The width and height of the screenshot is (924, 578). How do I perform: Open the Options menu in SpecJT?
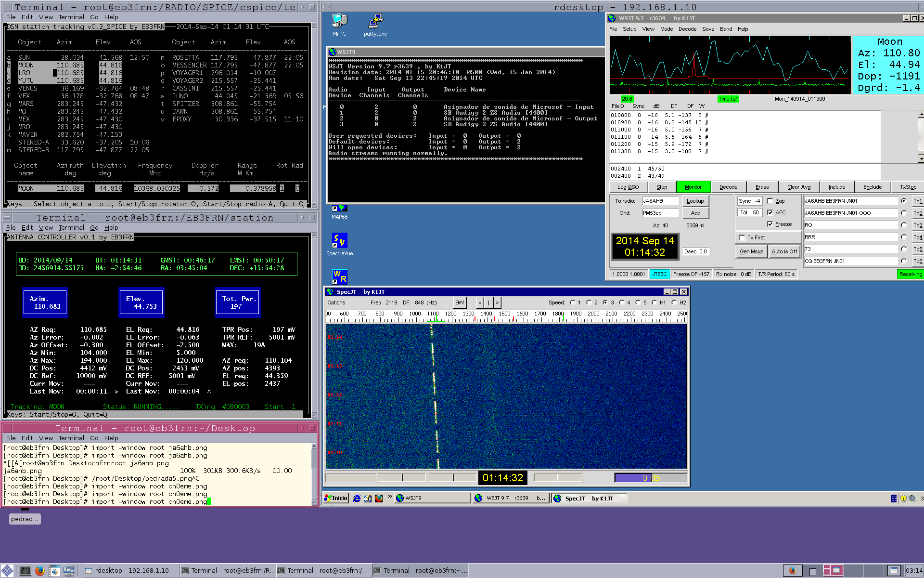point(336,302)
